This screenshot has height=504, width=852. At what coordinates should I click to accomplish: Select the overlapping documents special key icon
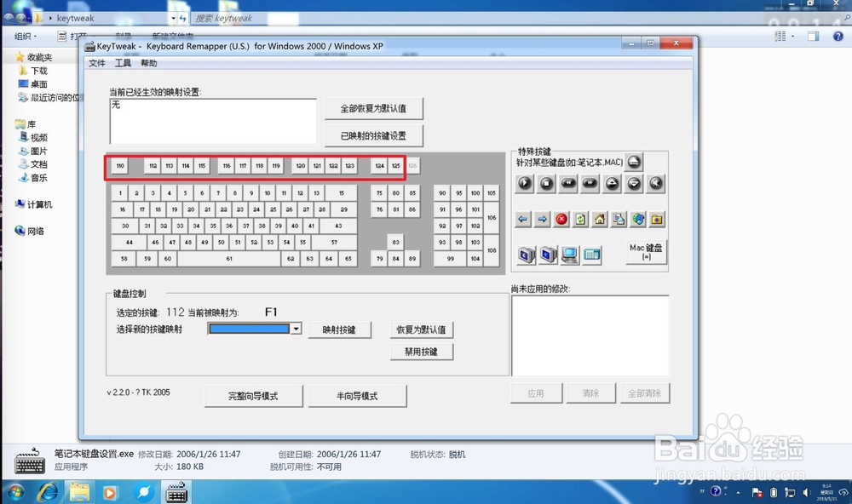click(619, 220)
